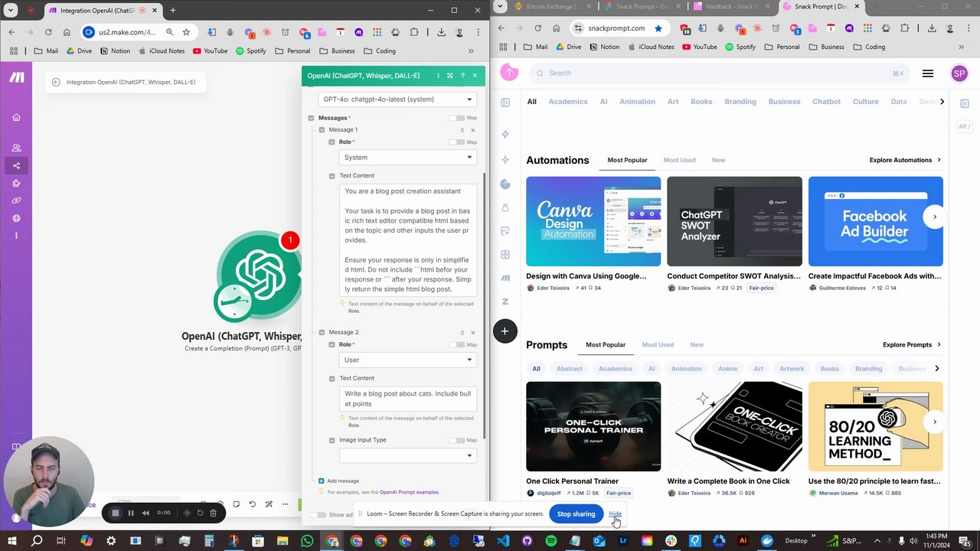The height and width of the screenshot is (551, 980).
Task: Go back using the Make scenario back arrow
Action: click(x=56, y=82)
